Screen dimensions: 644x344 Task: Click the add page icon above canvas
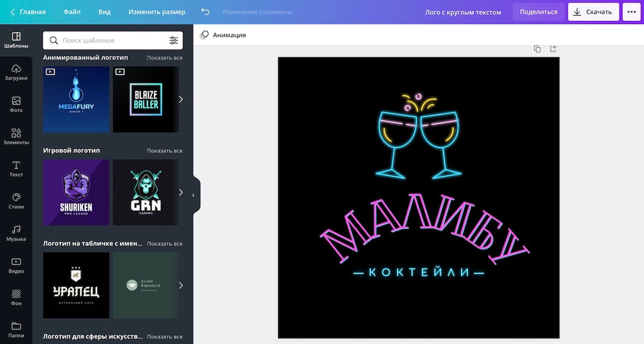(x=553, y=49)
